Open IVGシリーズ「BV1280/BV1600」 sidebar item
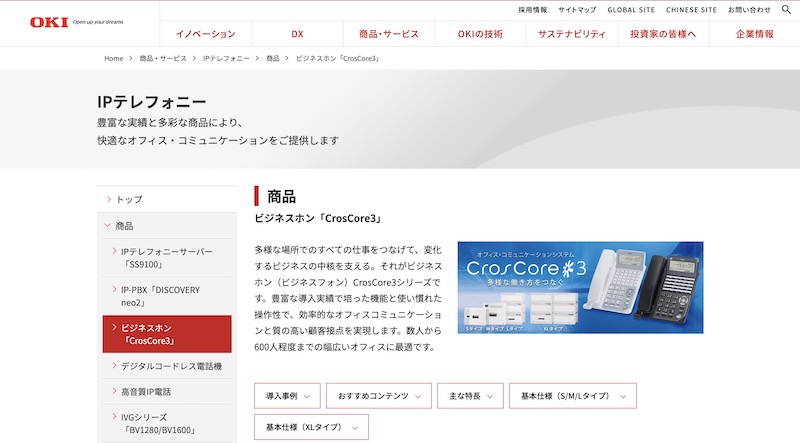800x443 pixels. tap(167, 424)
